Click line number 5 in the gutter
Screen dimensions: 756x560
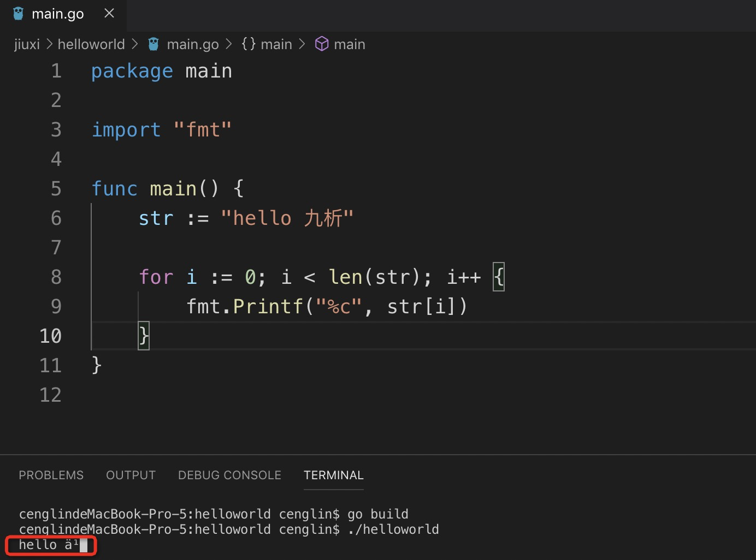coord(56,189)
